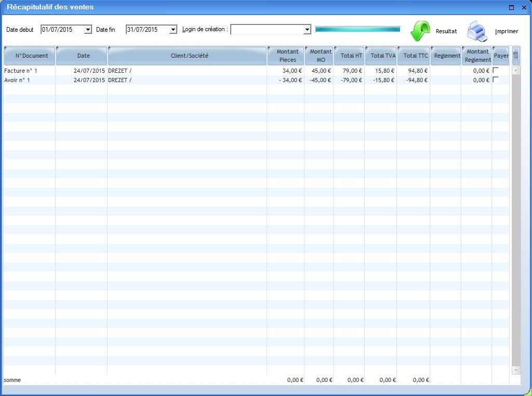Click the -45,00 € Montant MO cell
The image size is (532, 396).
[x=320, y=80]
